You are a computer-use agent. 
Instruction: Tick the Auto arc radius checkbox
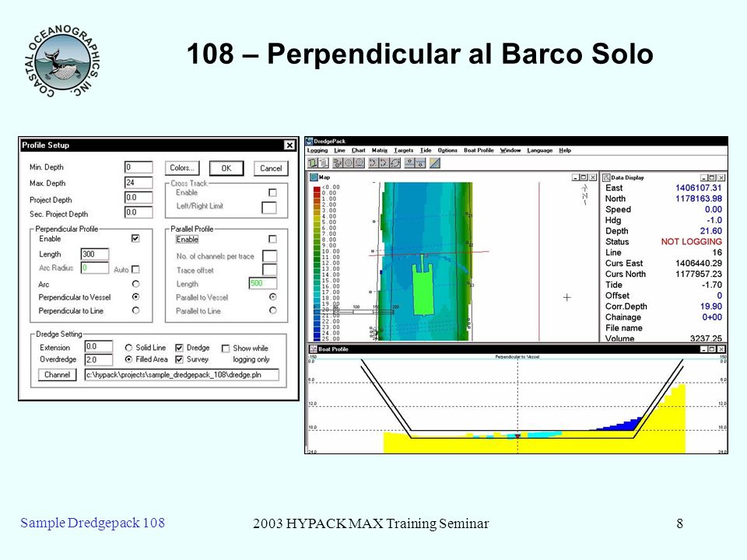135,270
